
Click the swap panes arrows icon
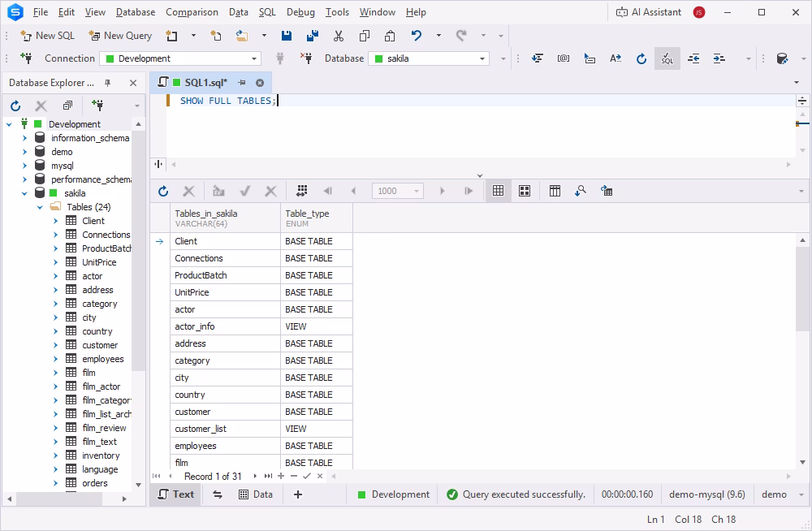pos(218,494)
